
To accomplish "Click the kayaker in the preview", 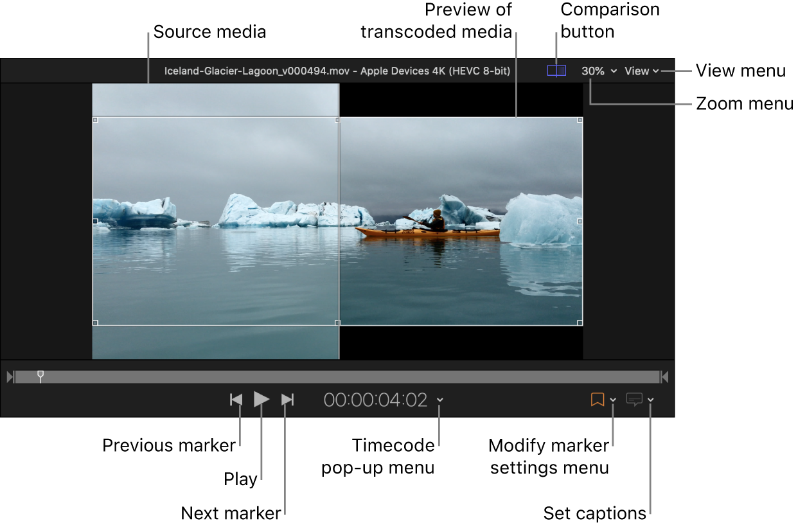I will [436, 220].
